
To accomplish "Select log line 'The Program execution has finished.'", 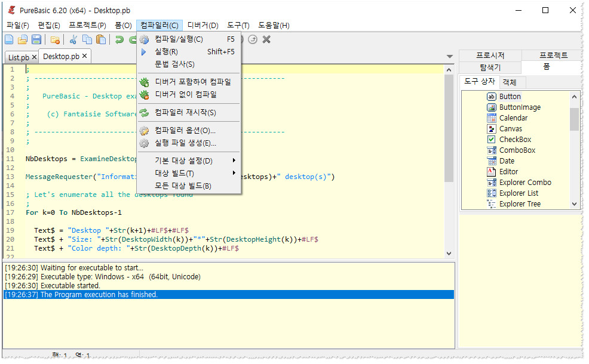I will pos(229,295).
